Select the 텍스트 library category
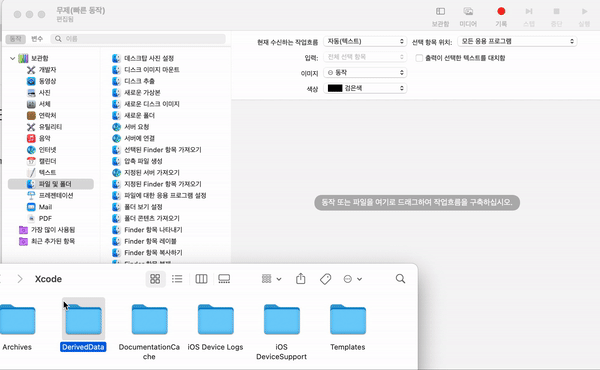This screenshot has width=600, height=370. pyautogui.click(x=47, y=173)
